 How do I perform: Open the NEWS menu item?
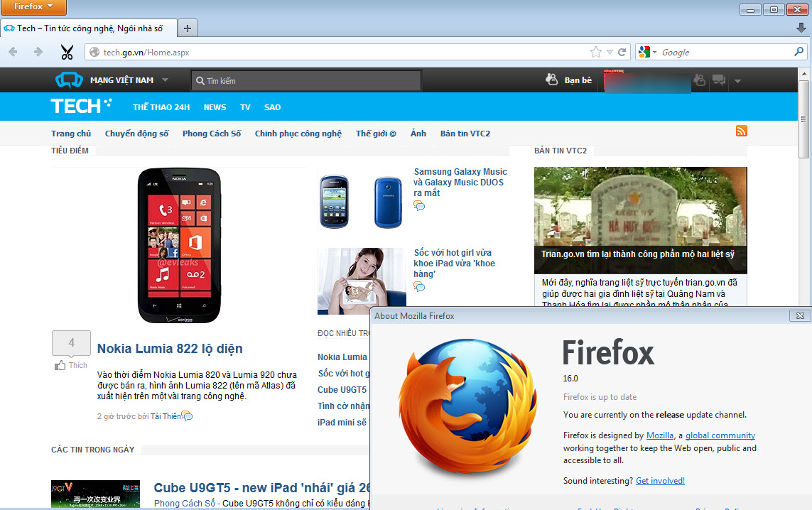pos(215,107)
